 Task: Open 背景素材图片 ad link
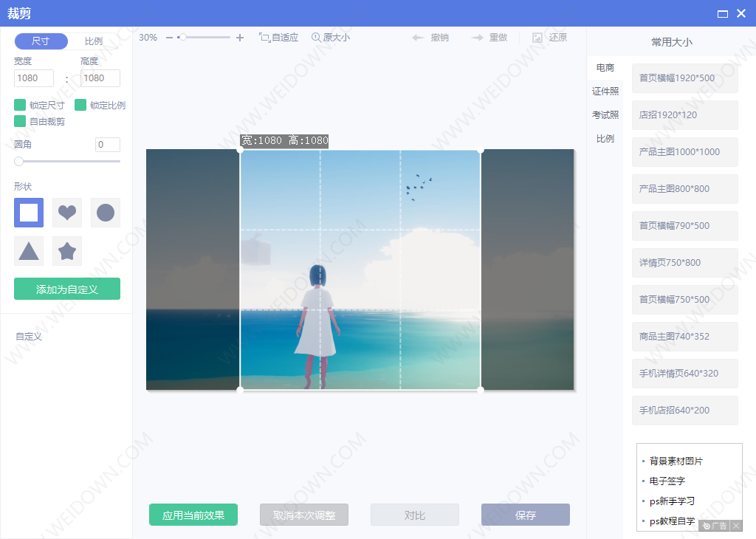[676, 461]
